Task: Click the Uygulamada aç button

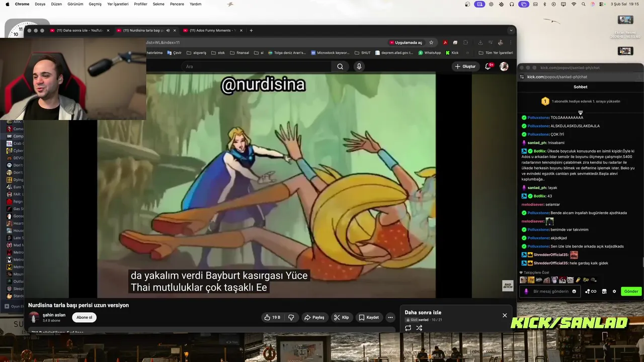Action: (406, 43)
